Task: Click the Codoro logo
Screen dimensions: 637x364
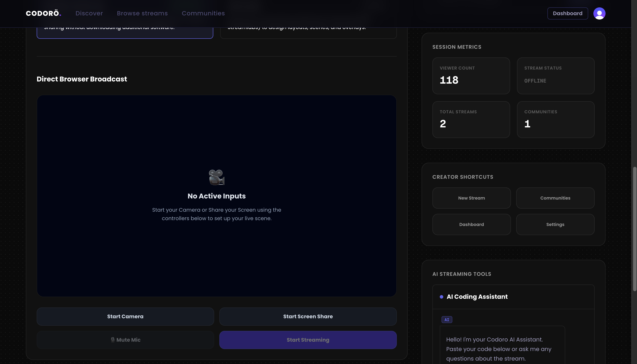Action: click(44, 13)
